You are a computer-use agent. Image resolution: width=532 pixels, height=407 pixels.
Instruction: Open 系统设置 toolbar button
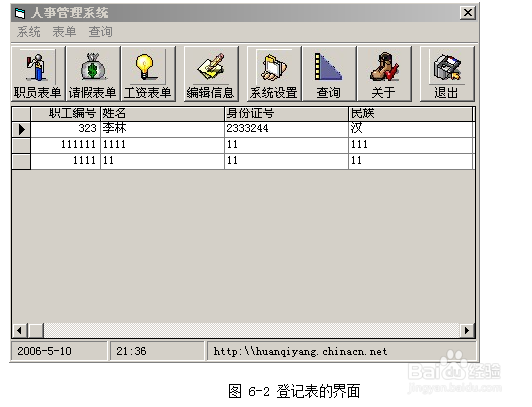[x=274, y=74]
